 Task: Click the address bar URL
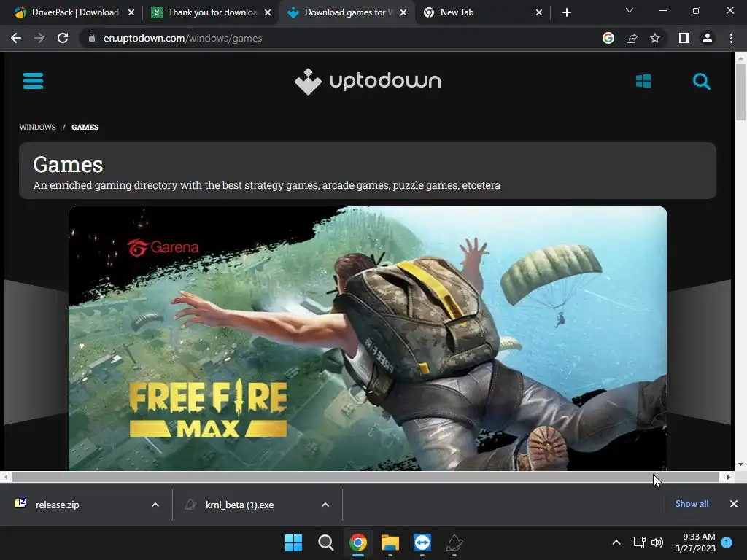point(182,38)
